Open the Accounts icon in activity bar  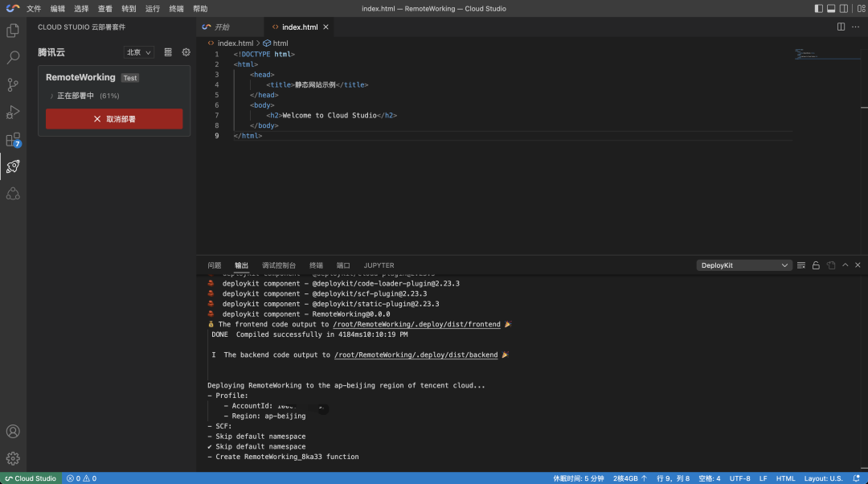[13, 432]
